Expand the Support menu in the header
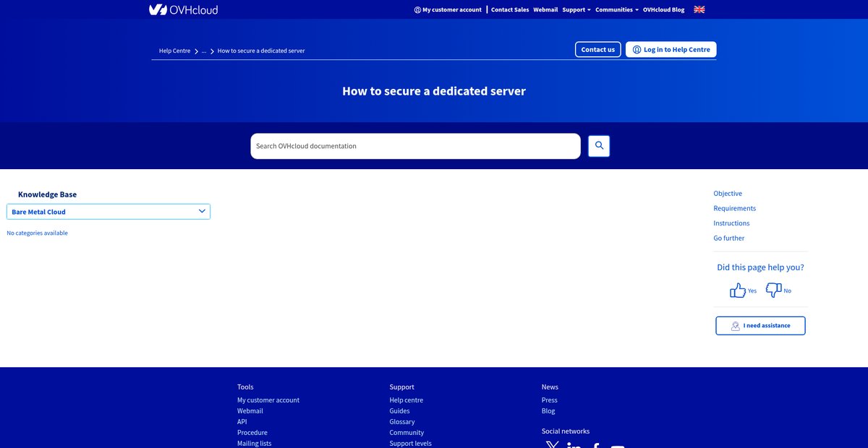The height and width of the screenshot is (448, 868). tap(576, 10)
